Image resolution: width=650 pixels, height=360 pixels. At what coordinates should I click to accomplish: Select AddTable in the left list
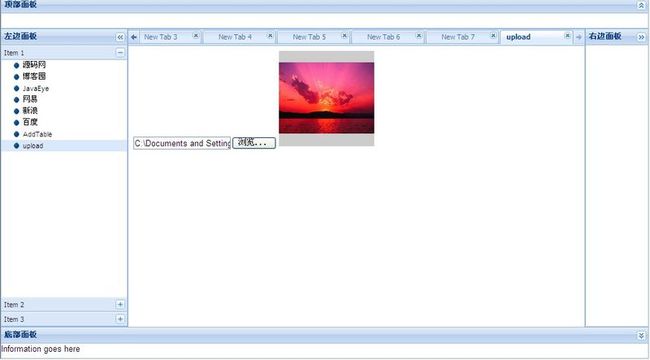[x=37, y=134]
